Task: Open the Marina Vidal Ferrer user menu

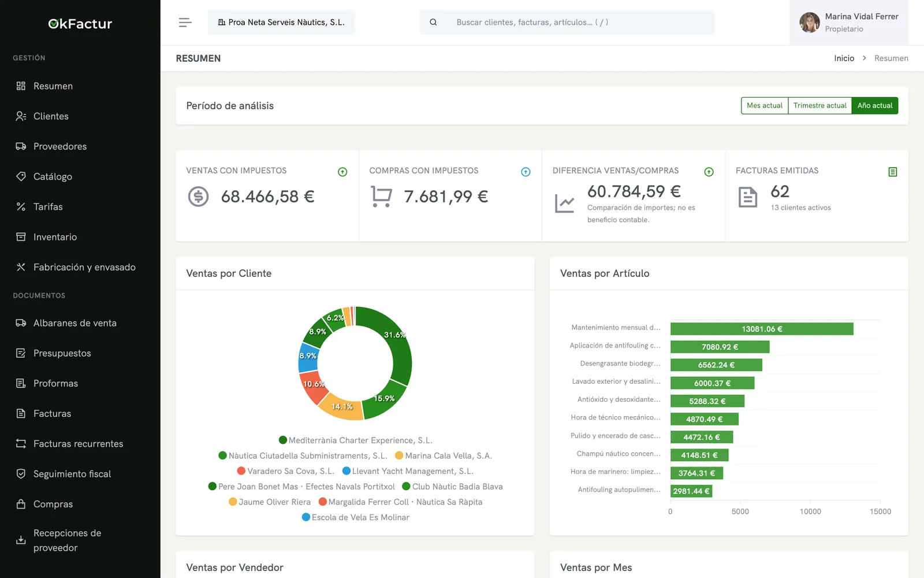Action: tap(848, 23)
